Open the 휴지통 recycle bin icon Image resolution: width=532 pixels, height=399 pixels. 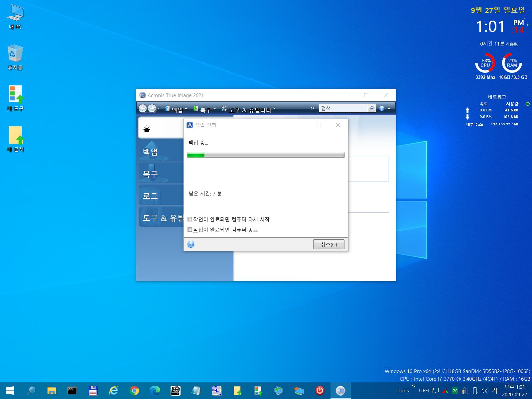point(15,58)
